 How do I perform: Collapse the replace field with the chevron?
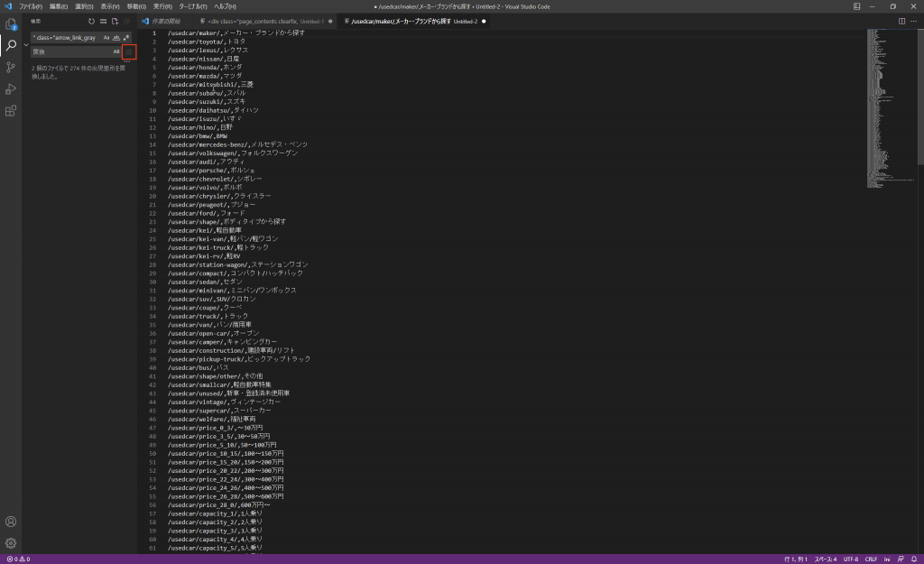26,45
